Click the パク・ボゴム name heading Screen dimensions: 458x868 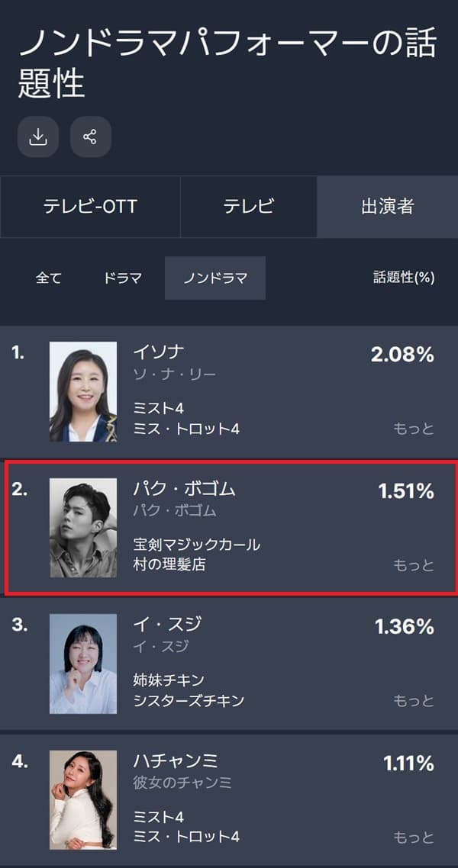pos(184,489)
